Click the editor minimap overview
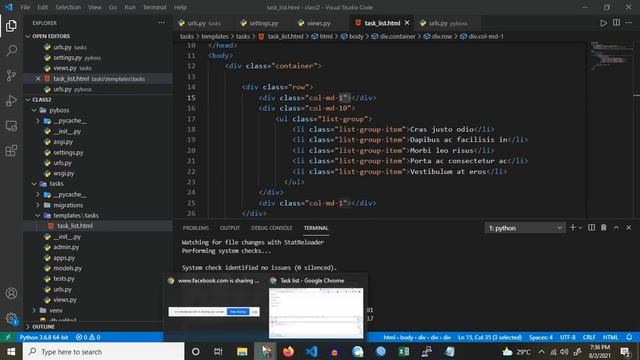Image resolution: width=640 pixels, height=360 pixels. [x=610, y=57]
